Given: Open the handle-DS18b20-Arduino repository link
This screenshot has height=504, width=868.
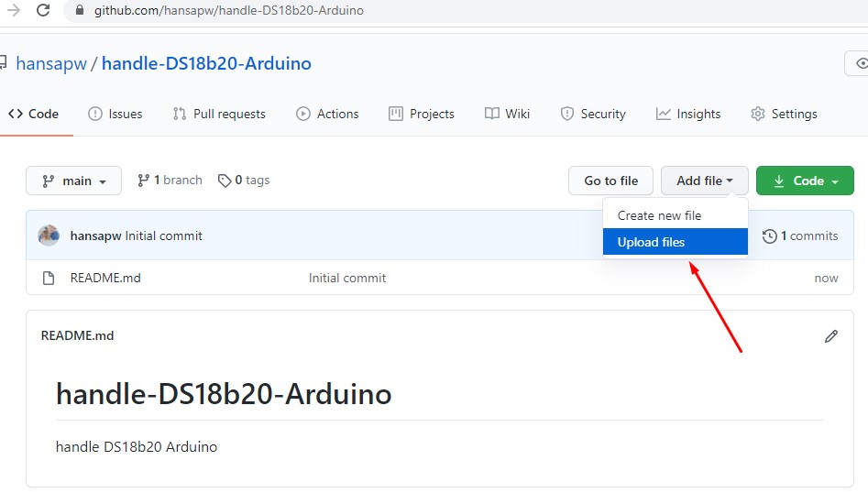Looking at the screenshot, I should coord(206,63).
